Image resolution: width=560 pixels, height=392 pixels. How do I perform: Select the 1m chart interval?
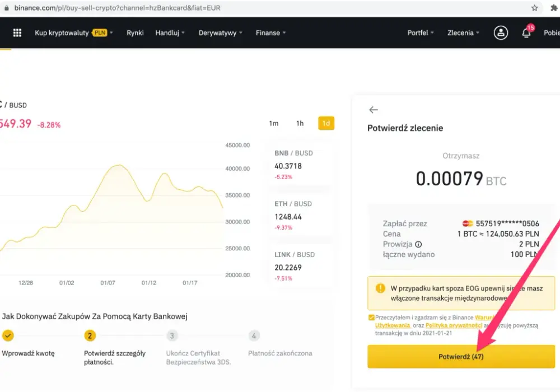274,123
